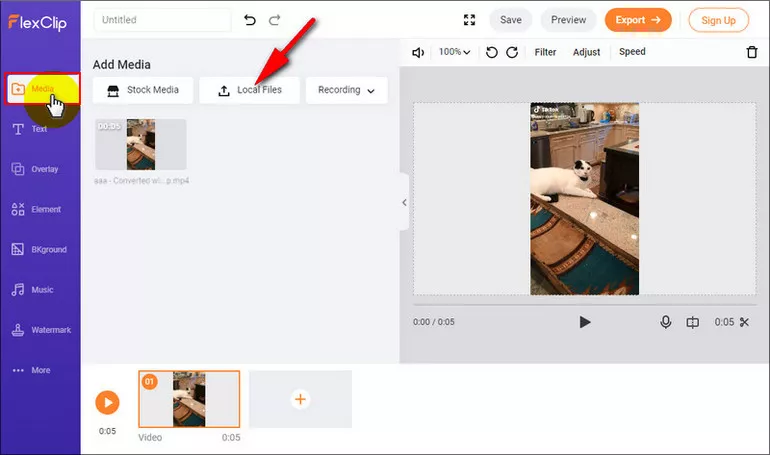770x455 pixels.
Task: Click the '0:00 / 0:05' time readout
Action: point(434,322)
